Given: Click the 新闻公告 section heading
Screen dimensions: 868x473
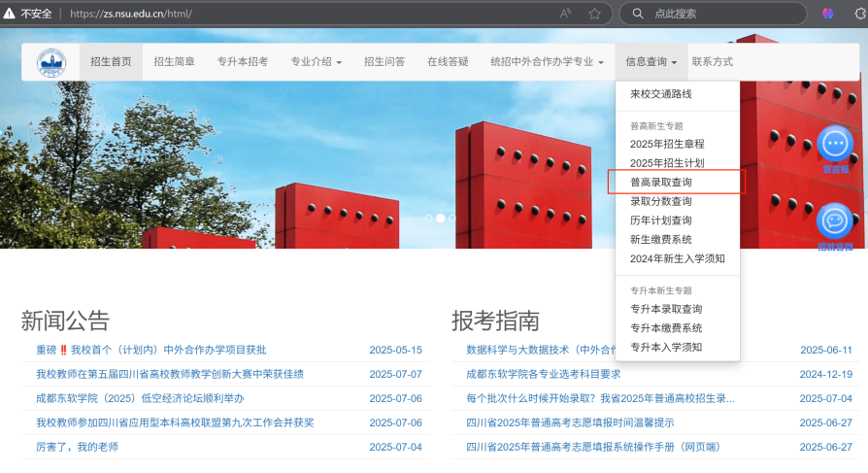Looking at the screenshot, I should click(x=65, y=321).
